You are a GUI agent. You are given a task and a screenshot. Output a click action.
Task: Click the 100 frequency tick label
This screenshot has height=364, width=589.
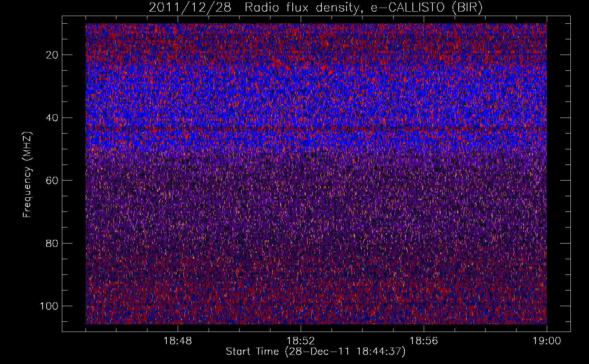click(x=49, y=306)
